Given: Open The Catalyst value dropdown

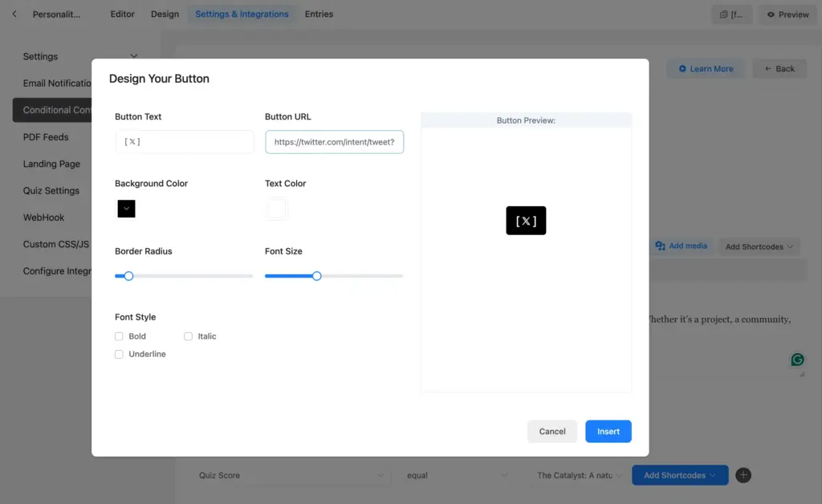Looking at the screenshot, I should [578, 475].
